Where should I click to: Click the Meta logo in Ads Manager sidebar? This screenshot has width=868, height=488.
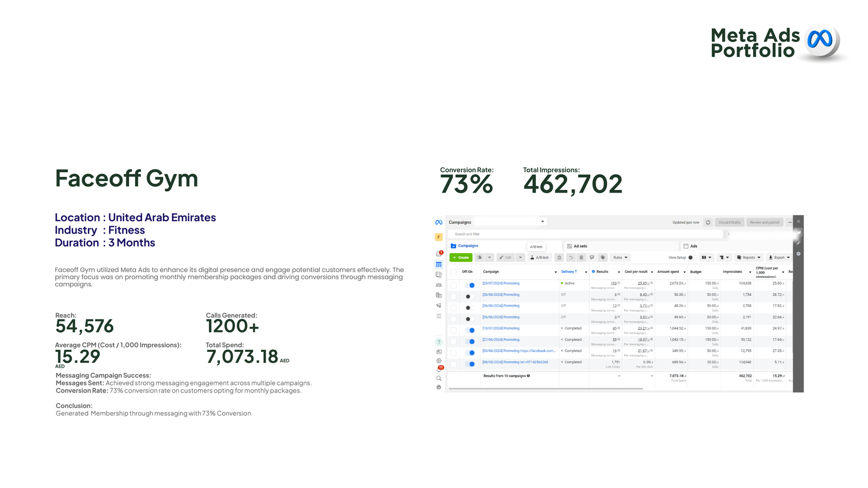point(439,222)
